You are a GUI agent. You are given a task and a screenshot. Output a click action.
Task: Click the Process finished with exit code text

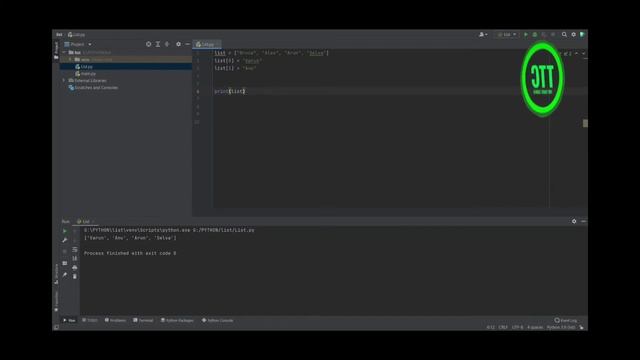[130, 253]
